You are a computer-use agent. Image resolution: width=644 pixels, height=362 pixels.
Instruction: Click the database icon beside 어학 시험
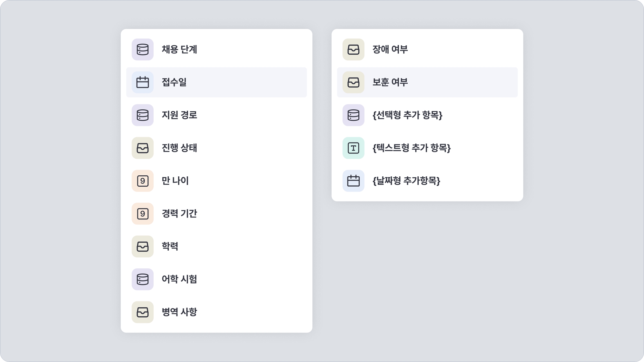point(143,279)
